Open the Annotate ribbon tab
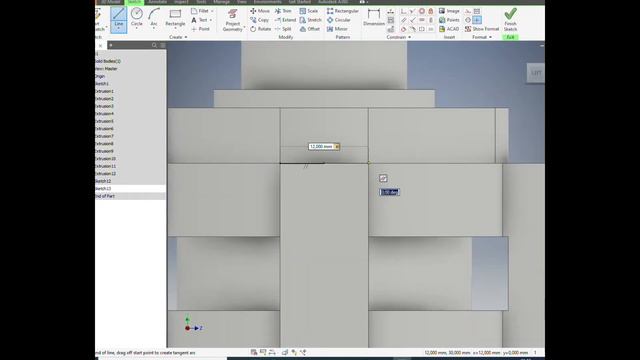This screenshot has width=640, height=360. pyautogui.click(x=158, y=2)
